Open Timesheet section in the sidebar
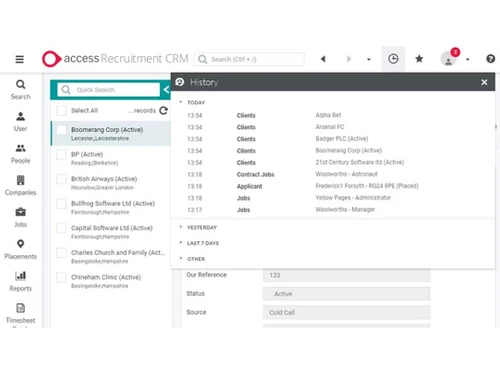500x375 pixels. click(x=20, y=314)
